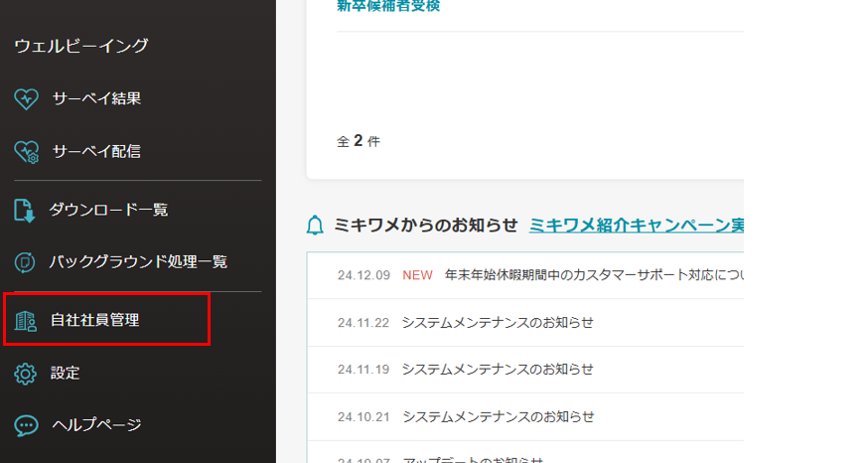Select the 自社社員管理 menu item text
868x463 pixels.
coord(95,320)
